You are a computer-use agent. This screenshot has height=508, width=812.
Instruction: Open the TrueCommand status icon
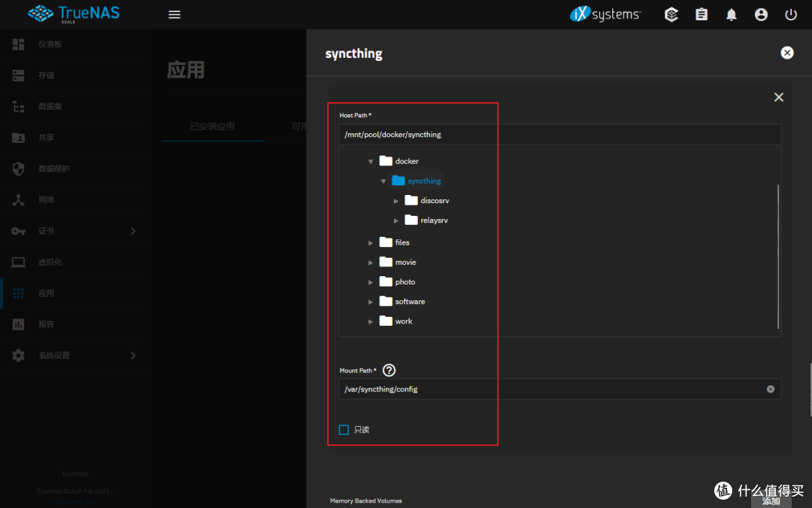pyautogui.click(x=671, y=14)
